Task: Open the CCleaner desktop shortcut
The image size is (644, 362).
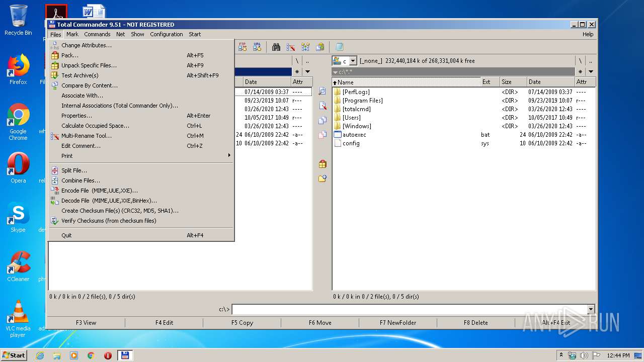Action: [x=18, y=267]
